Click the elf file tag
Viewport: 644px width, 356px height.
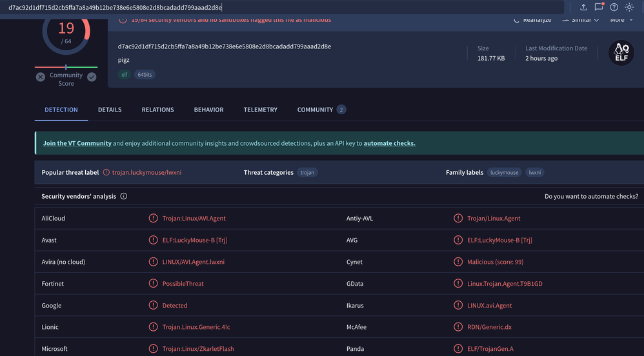click(x=125, y=74)
